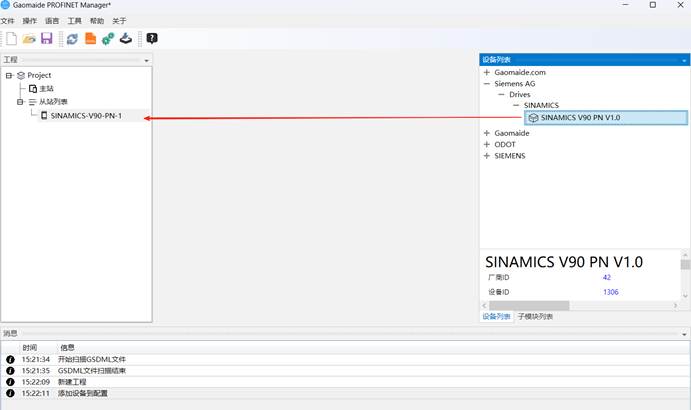The height and width of the screenshot is (410, 691).
Task: Click the 从站列表 list icon
Action: click(32, 102)
